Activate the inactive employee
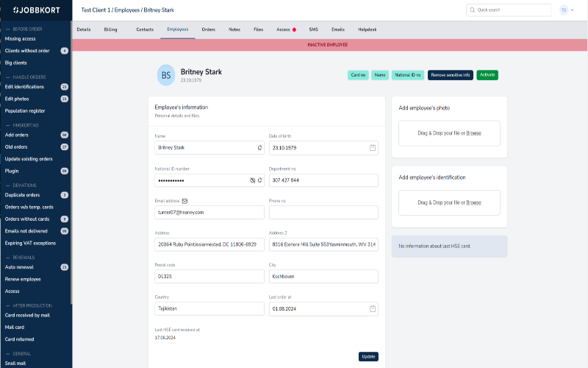Viewport: 588px width, 368px height. (487, 75)
